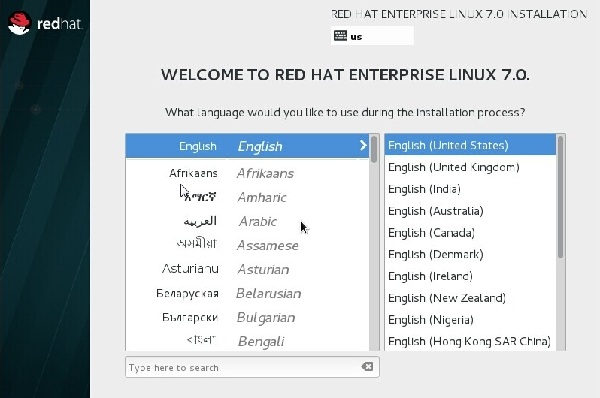Click the locale list scrollbar thumb
The height and width of the screenshot is (398, 600).
(x=561, y=197)
